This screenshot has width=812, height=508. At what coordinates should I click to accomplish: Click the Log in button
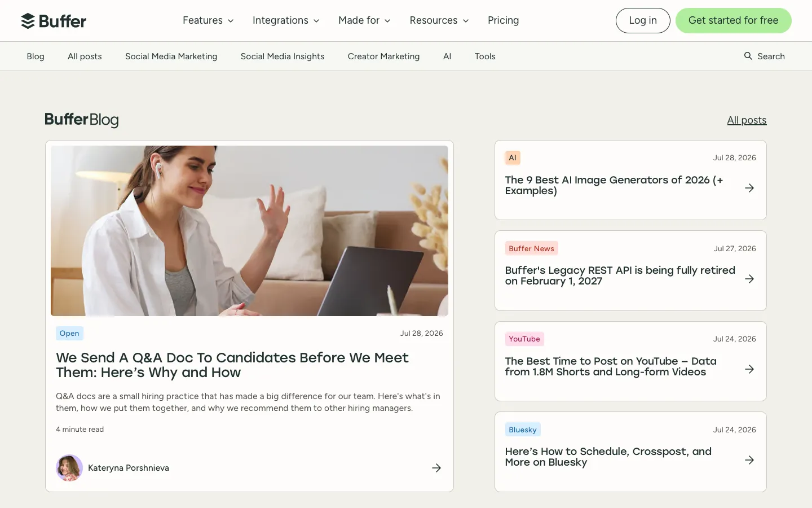(643, 20)
